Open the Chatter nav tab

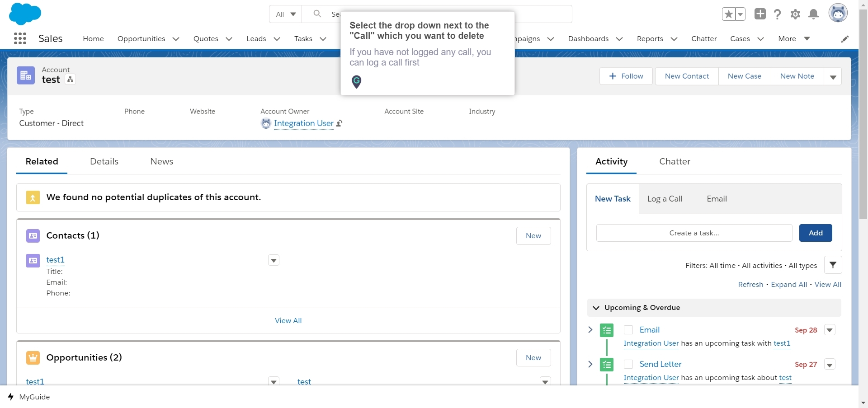click(704, 39)
